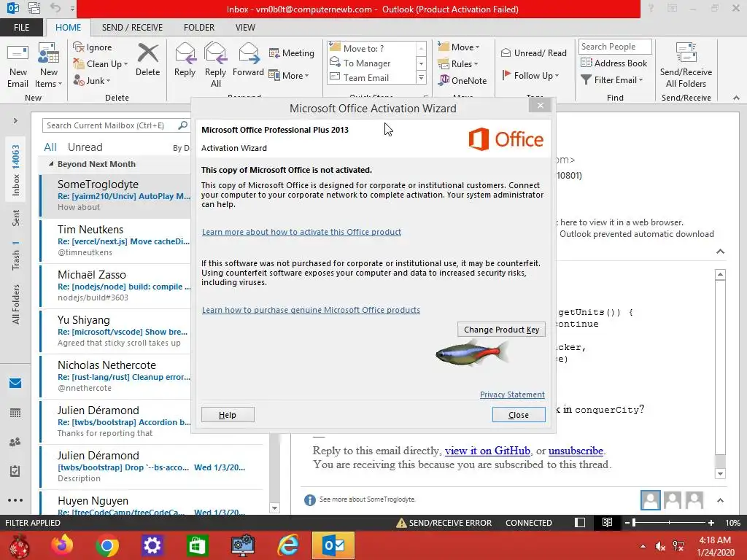Click the info icon about SomeTroglodyte
747x560 pixels.
(309, 500)
